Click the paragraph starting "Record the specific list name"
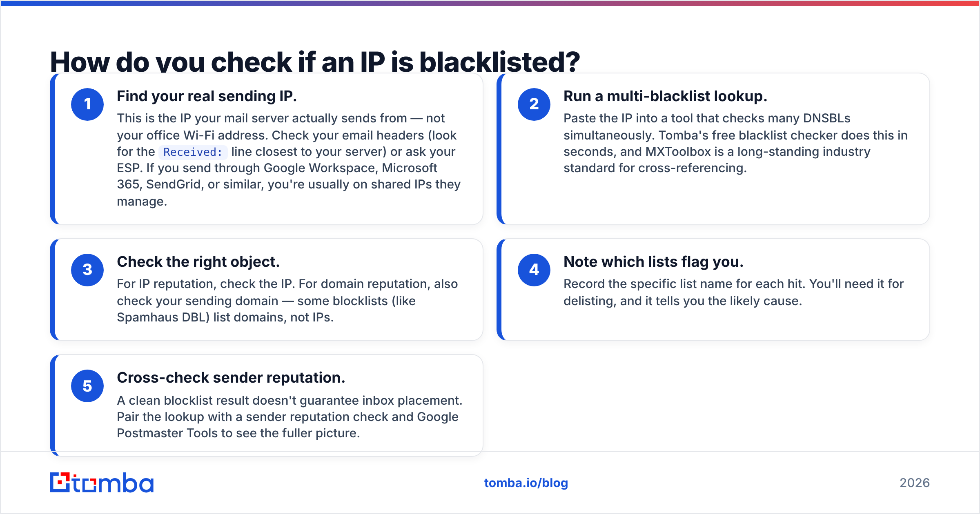The image size is (980, 514). tap(734, 292)
